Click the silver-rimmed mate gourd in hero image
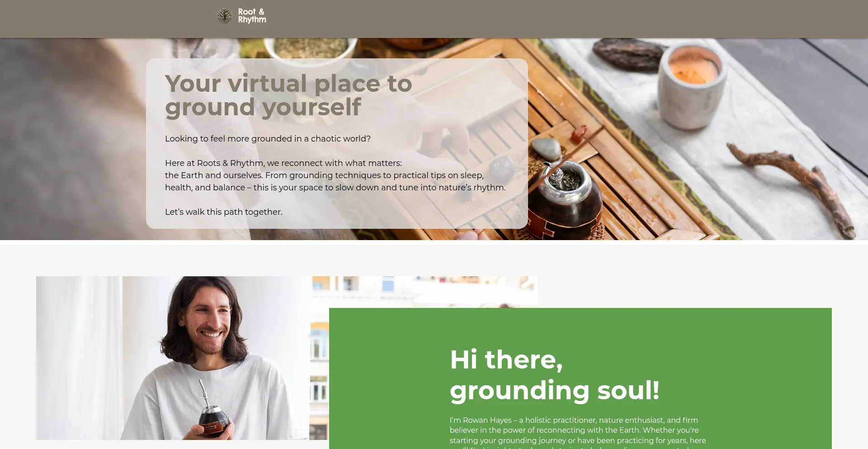This screenshot has width=868, height=449. (x=565, y=199)
